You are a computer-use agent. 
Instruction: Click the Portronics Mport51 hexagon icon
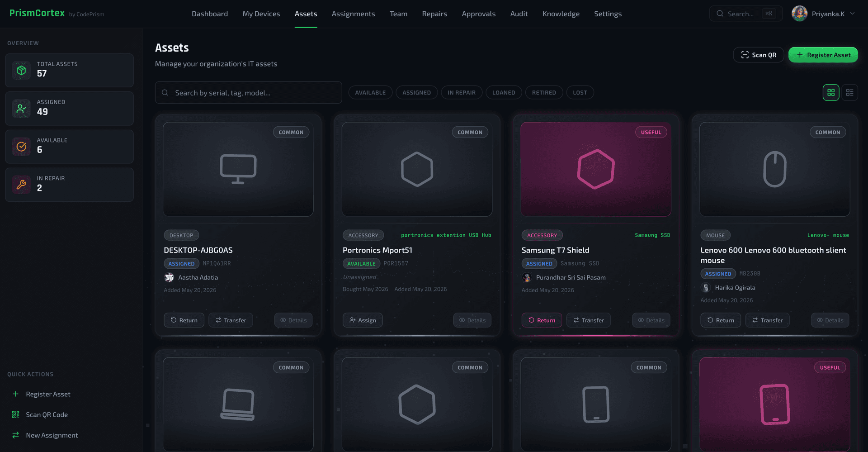[x=417, y=169]
